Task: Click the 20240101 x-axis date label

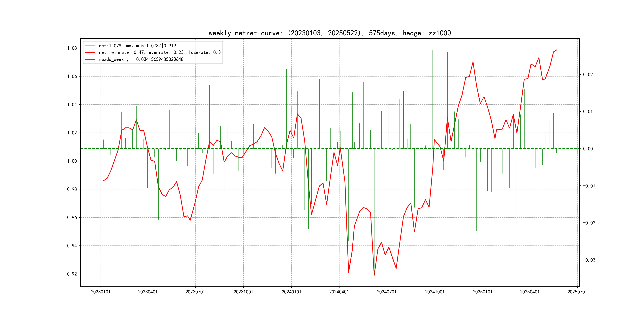Action: pyautogui.click(x=291, y=292)
